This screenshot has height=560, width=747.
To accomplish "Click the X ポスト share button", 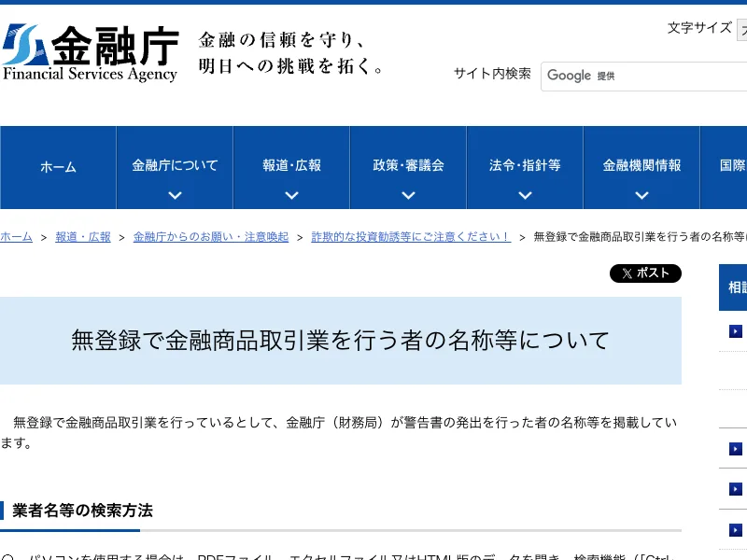I will (645, 273).
